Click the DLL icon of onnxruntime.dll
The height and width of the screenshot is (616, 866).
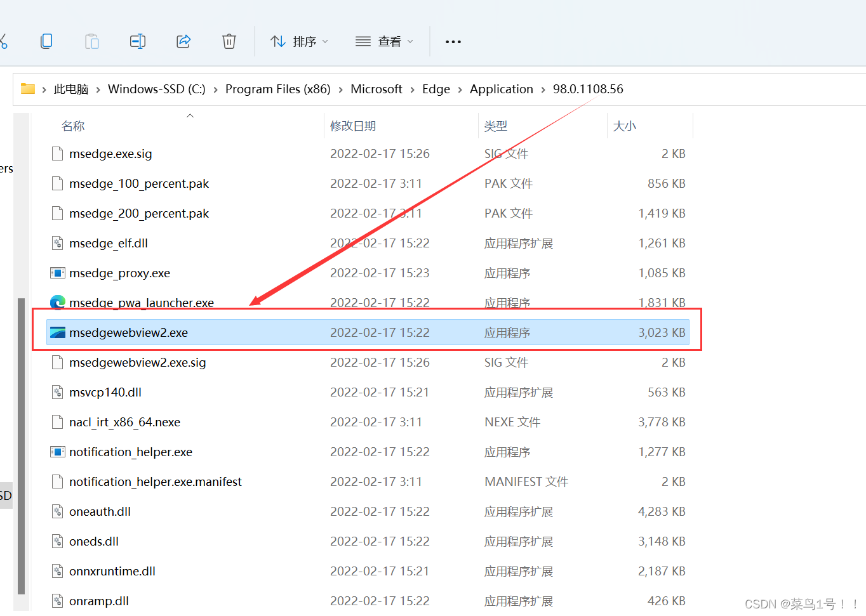tap(58, 571)
